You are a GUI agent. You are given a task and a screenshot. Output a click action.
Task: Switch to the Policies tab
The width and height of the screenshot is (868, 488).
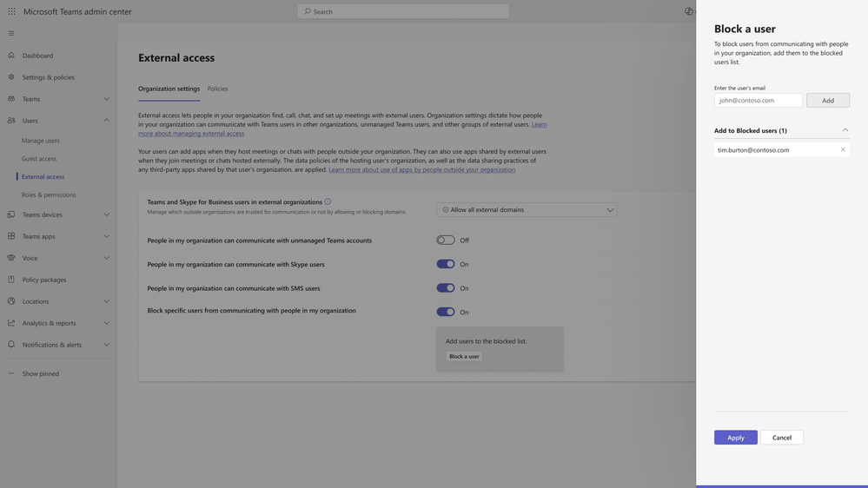217,89
